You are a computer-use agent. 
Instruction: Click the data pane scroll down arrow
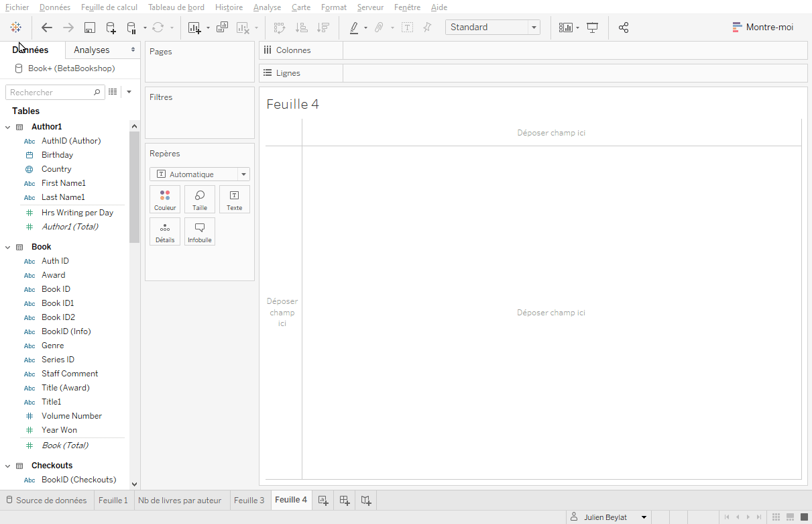[134, 484]
